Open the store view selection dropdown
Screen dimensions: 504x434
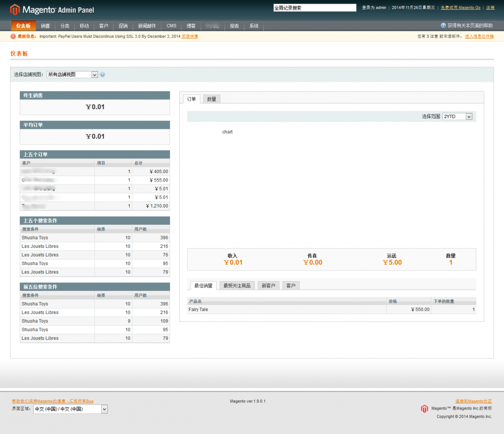tap(72, 75)
